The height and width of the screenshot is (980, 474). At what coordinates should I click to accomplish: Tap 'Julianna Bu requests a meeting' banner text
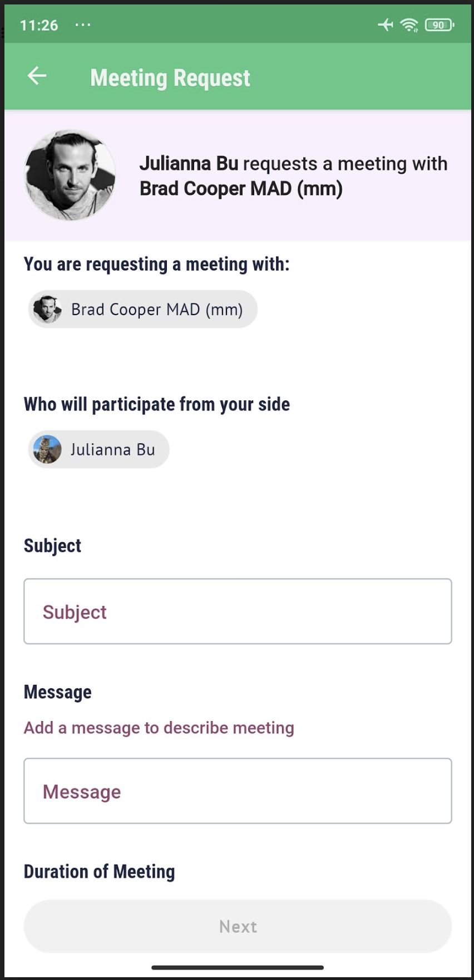(x=293, y=176)
